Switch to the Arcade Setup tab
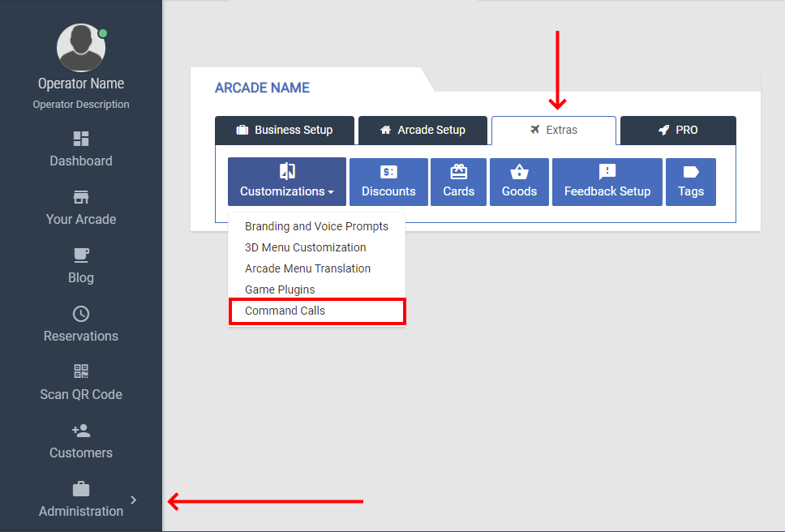 (x=423, y=130)
